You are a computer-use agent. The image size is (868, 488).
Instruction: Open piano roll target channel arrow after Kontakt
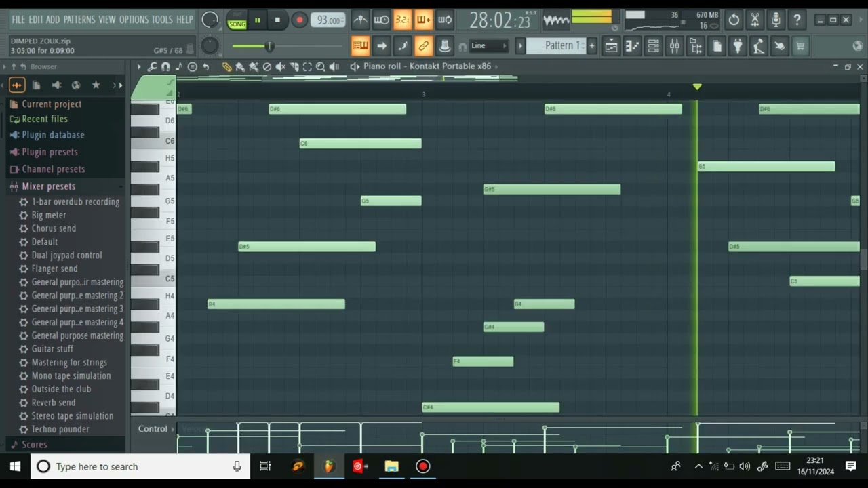pyautogui.click(x=497, y=66)
